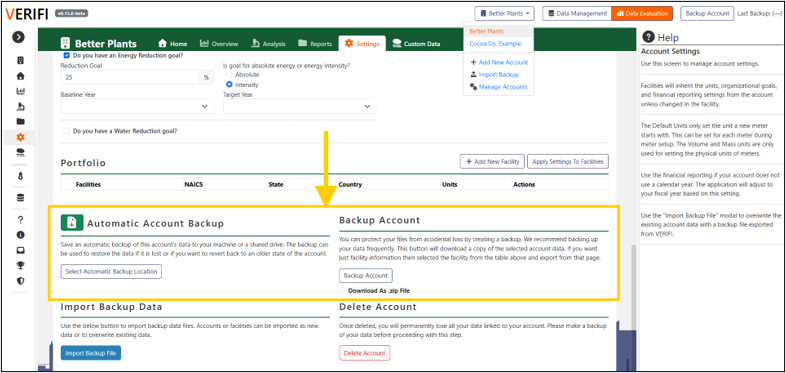Click the Actions column header
Viewport: 786px width, 373px height.
point(524,184)
